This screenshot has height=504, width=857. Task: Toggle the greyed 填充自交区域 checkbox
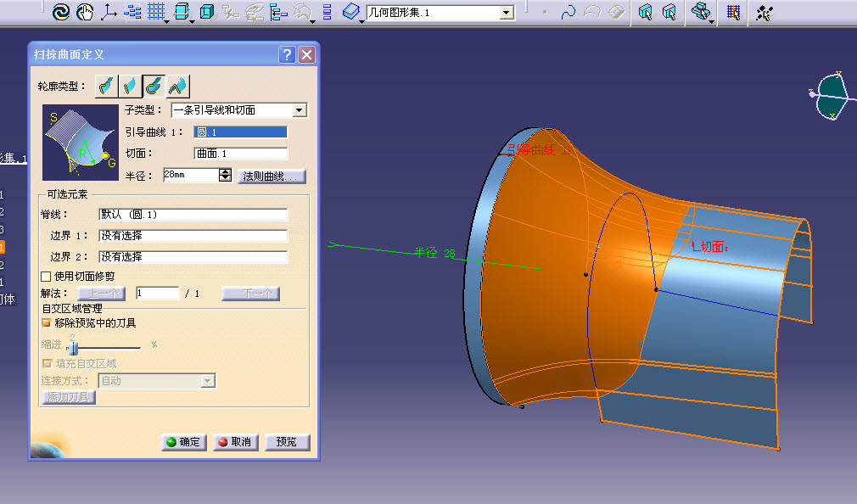[47, 363]
